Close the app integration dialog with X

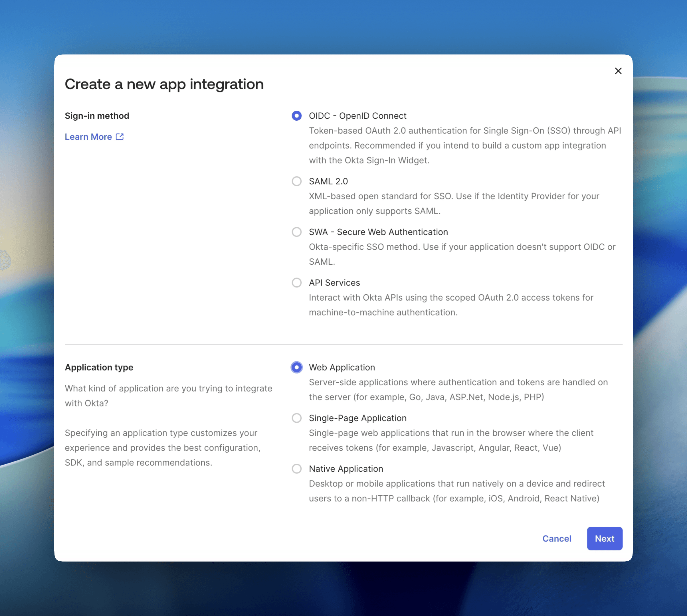tap(618, 71)
